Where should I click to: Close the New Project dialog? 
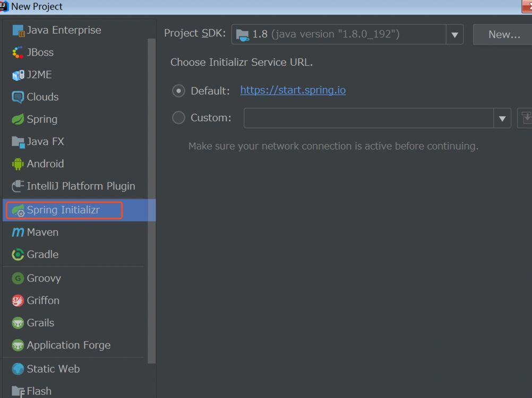[x=527, y=6]
